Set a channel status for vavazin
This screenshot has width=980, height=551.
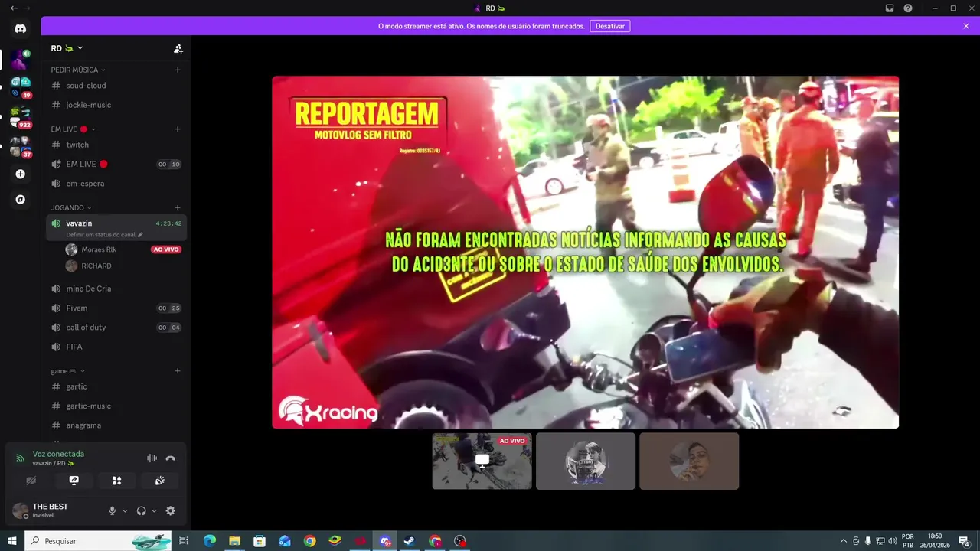[104, 234]
